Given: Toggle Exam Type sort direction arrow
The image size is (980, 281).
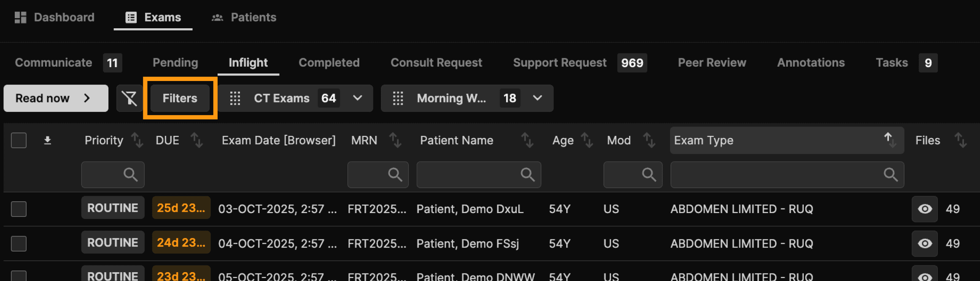Looking at the screenshot, I should (x=890, y=140).
